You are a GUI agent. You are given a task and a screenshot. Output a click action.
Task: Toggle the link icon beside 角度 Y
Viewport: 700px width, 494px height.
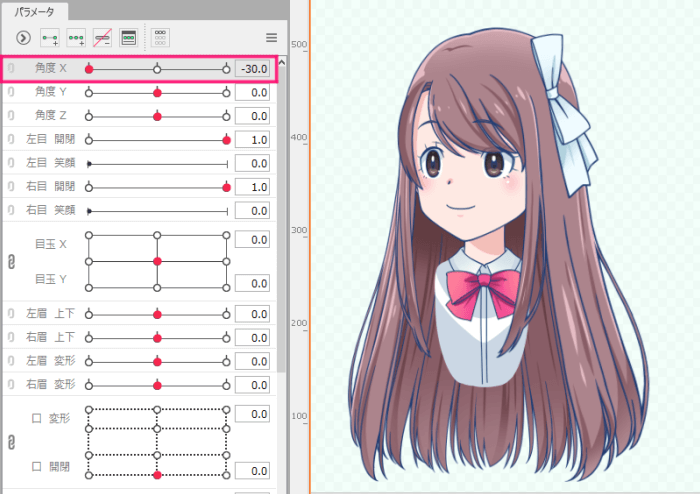pos(11,92)
